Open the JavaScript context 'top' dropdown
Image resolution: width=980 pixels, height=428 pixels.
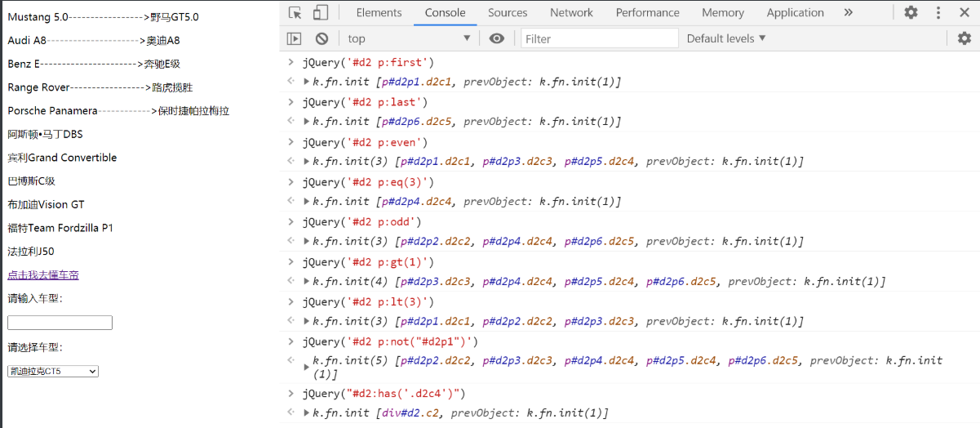[x=409, y=38]
